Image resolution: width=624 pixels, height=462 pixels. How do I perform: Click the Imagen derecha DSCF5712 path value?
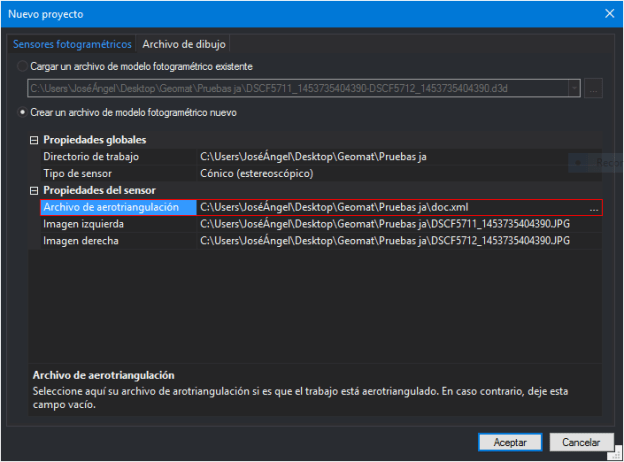(385, 241)
